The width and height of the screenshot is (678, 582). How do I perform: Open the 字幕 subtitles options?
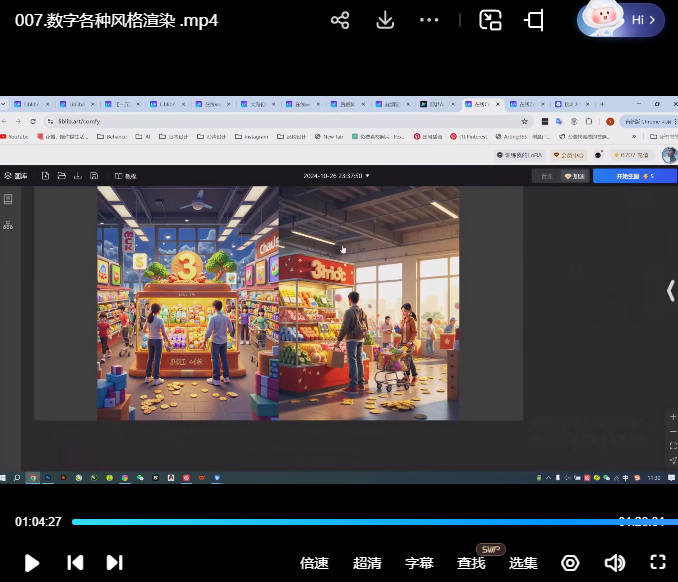(419, 563)
